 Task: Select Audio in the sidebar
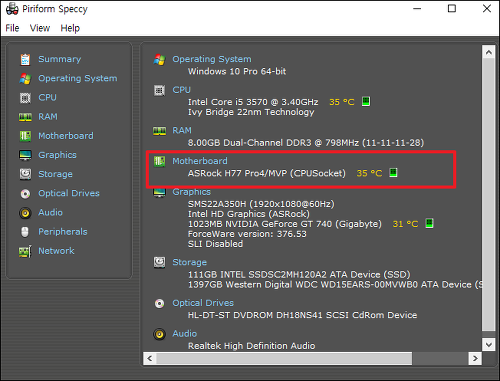[x=50, y=212]
